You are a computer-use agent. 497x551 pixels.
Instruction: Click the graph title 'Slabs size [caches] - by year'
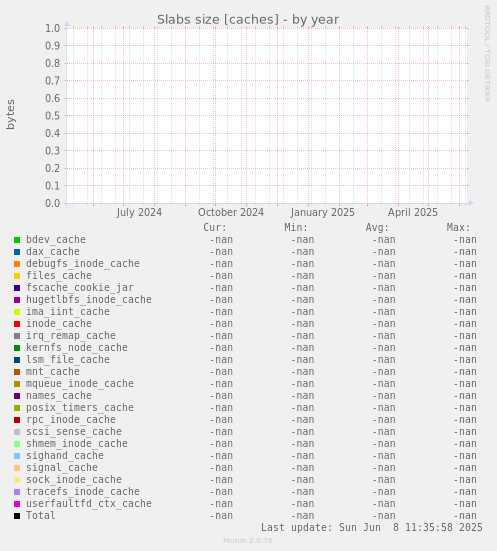coord(248,20)
